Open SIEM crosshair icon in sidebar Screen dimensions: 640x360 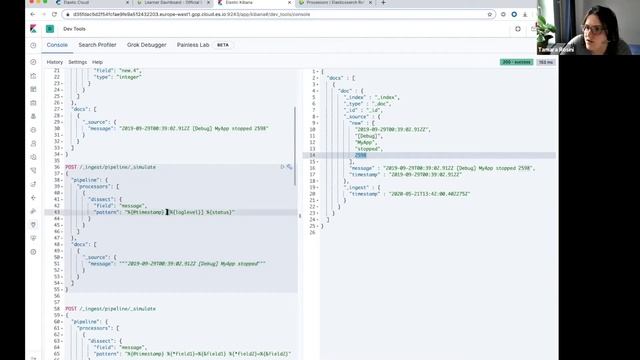[x=33, y=198]
